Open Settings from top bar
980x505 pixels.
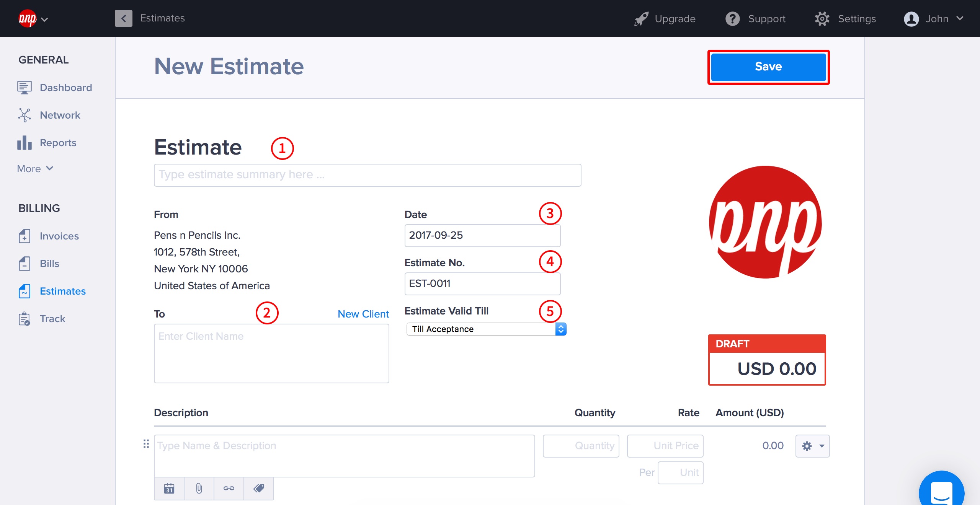coord(845,19)
